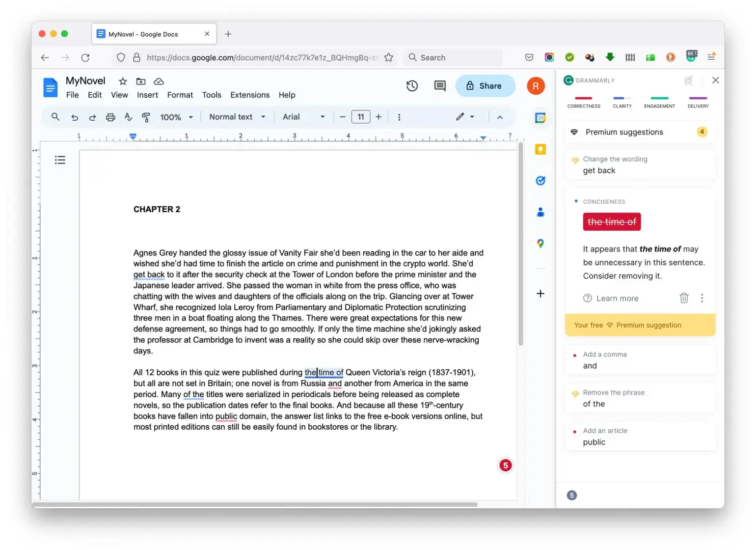Open Google Keep in side panel
The height and width of the screenshot is (550, 756).
(x=541, y=149)
